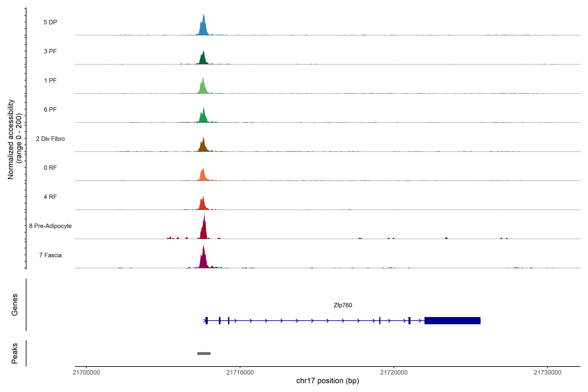
Task: Click the 21720000 axis tick label
Action: (394, 373)
